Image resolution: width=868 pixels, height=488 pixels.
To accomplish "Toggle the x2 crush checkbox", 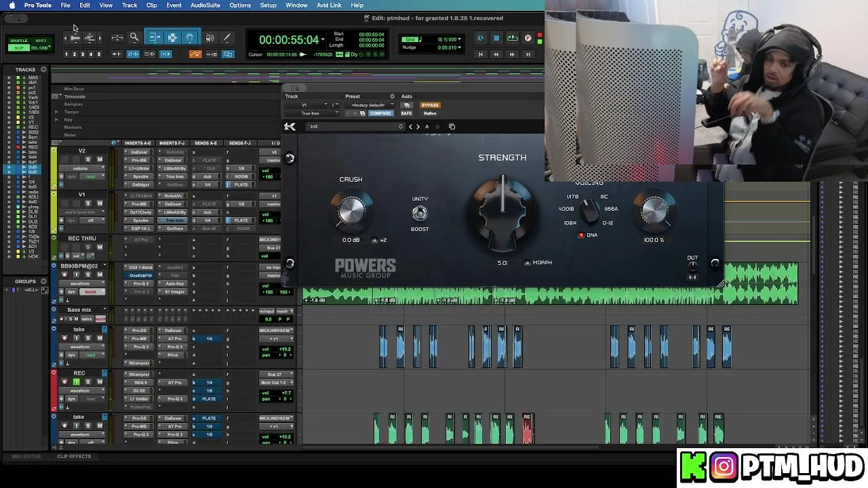I will point(375,240).
